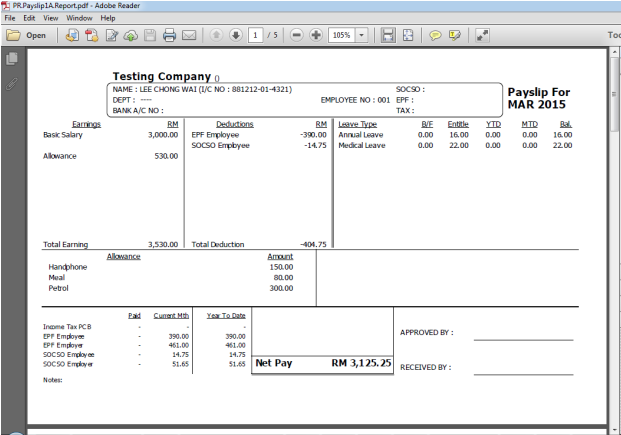Click the Total Deduction -404.75 value

point(313,244)
